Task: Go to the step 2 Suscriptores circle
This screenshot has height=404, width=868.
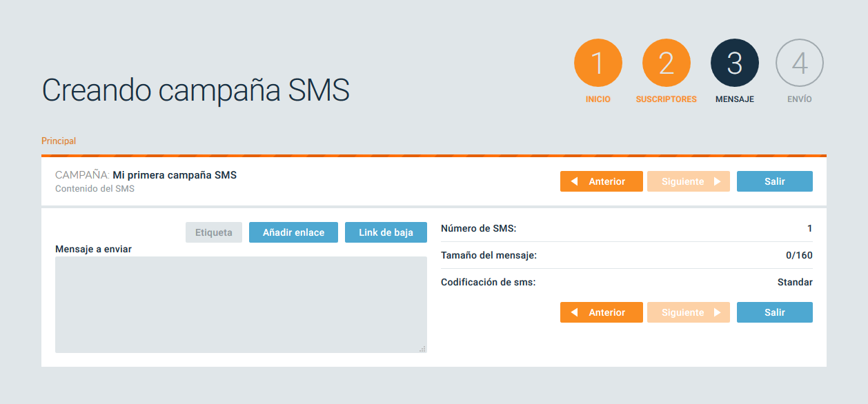Action: click(666, 63)
